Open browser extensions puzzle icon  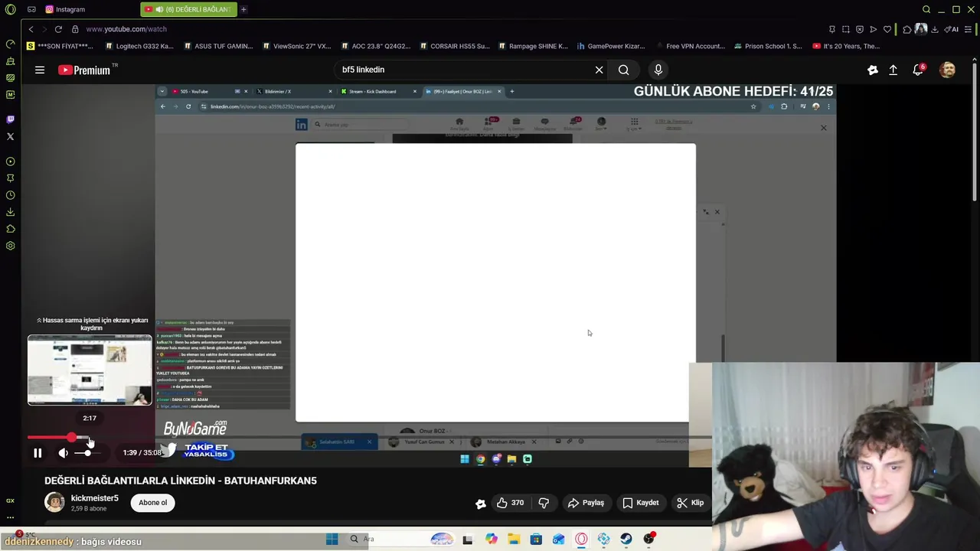(906, 29)
